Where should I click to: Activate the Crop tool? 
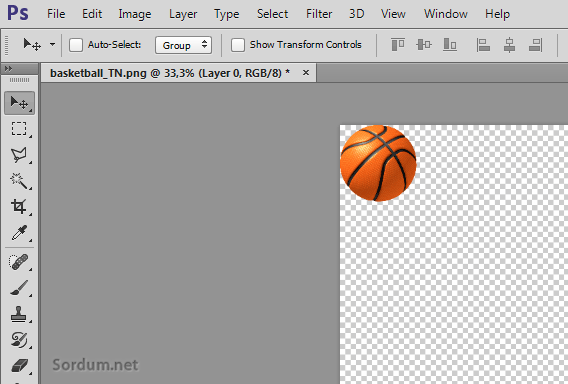click(19, 206)
